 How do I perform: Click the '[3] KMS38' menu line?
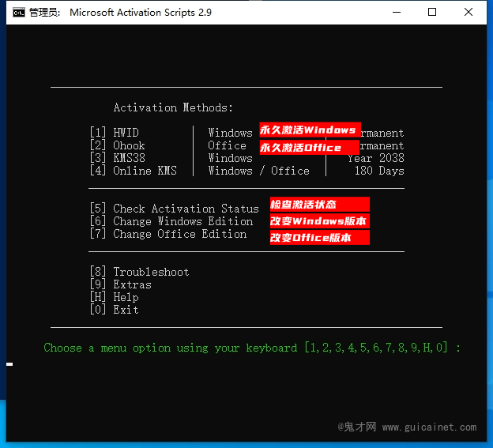click(117, 158)
